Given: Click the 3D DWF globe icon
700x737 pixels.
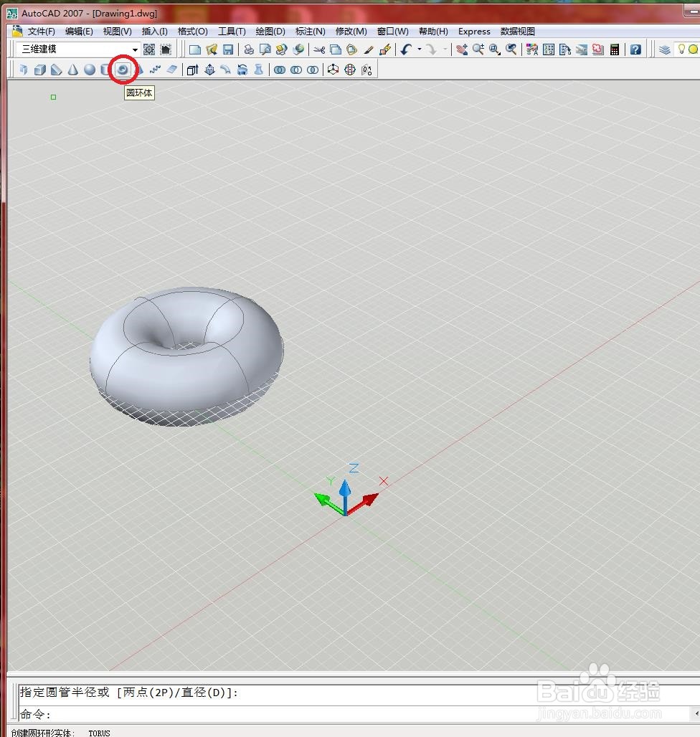Looking at the screenshot, I should click(x=298, y=49).
